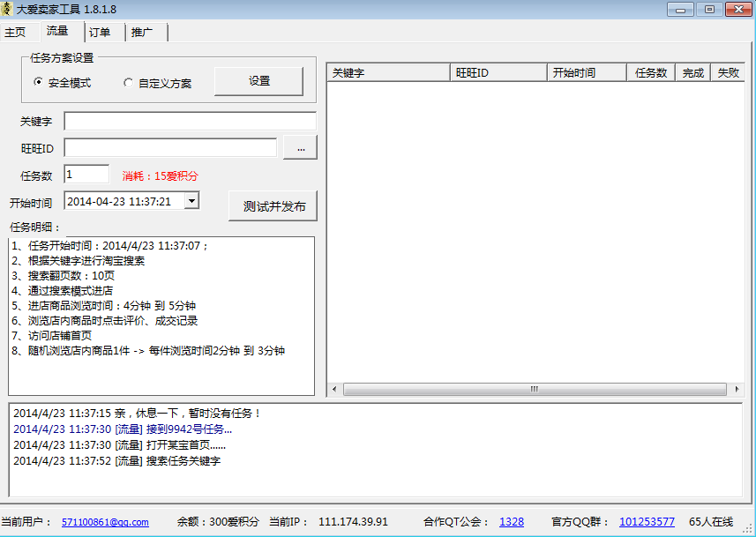Click the application icon in title bar
The height and width of the screenshot is (537, 756).
9,9
